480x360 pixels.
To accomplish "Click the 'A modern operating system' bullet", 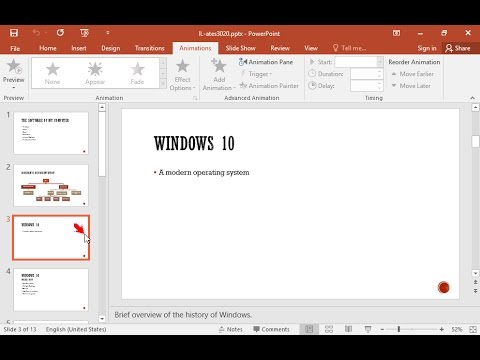I will [x=204, y=172].
